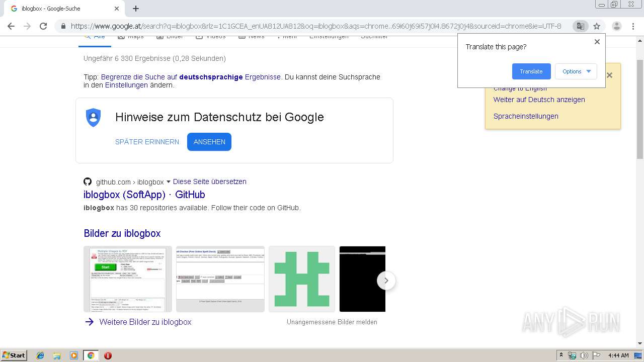Click the Translate button
The width and height of the screenshot is (644, 362).
531,71
